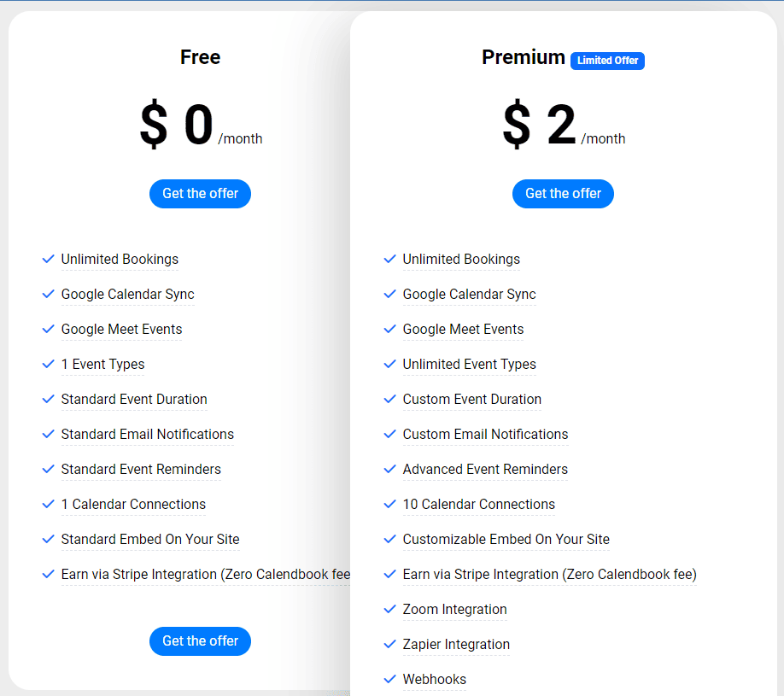Click the checkmark next to Zapier Integration
The image size is (784, 696).
click(390, 644)
